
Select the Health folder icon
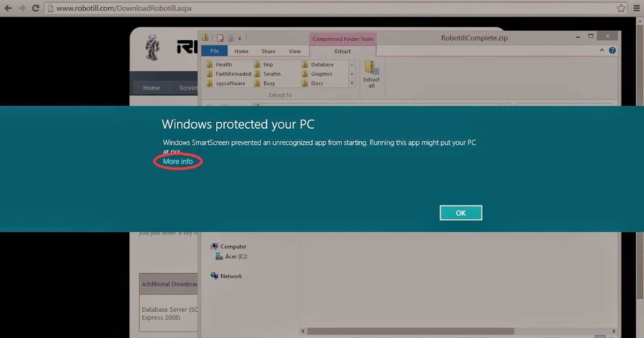210,64
